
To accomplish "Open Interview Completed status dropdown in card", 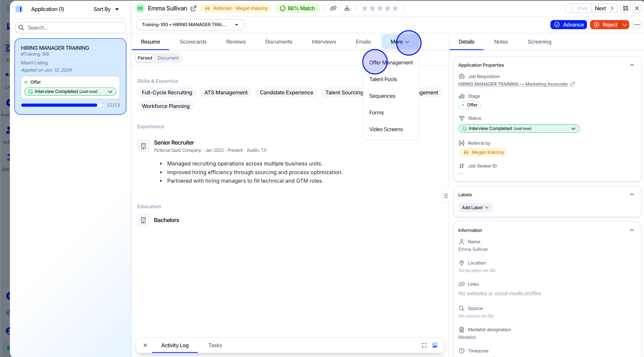I will (x=70, y=91).
